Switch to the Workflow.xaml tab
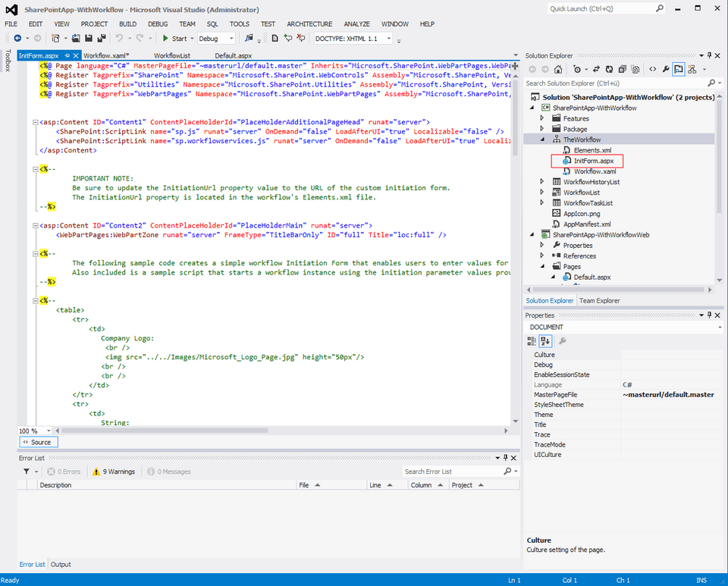The width and height of the screenshot is (728, 586). (x=105, y=55)
